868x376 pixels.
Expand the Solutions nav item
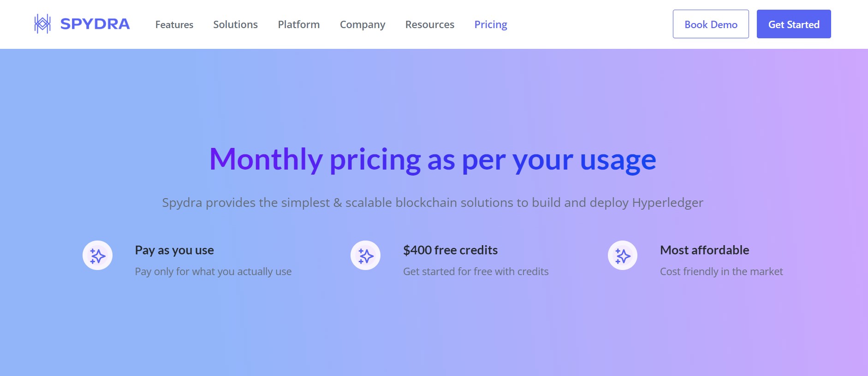[235, 24]
